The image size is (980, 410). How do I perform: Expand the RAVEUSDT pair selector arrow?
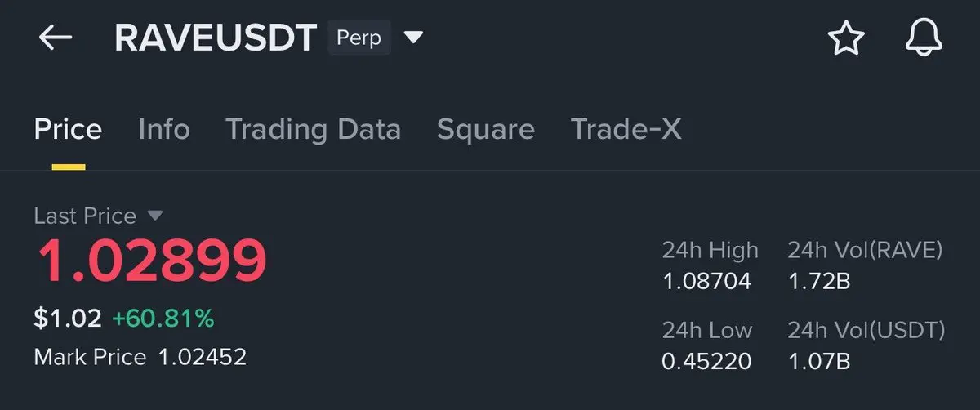(x=414, y=38)
